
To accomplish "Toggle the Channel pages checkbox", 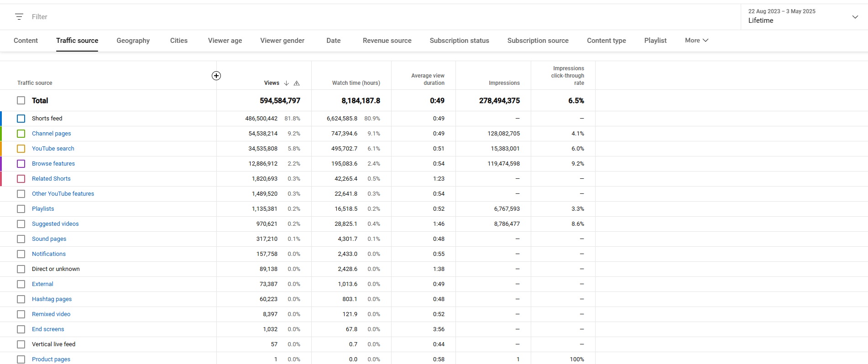I will tap(21, 134).
